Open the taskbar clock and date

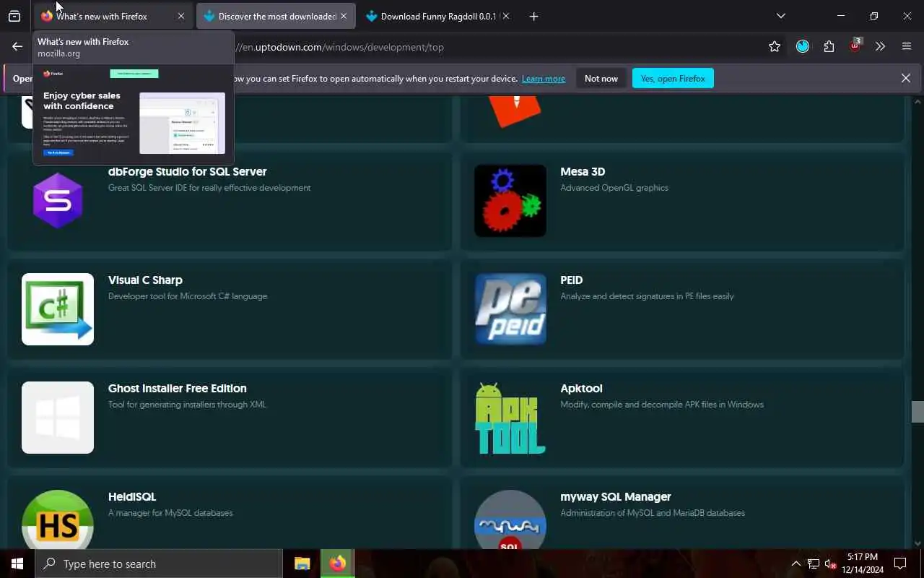pos(863,564)
